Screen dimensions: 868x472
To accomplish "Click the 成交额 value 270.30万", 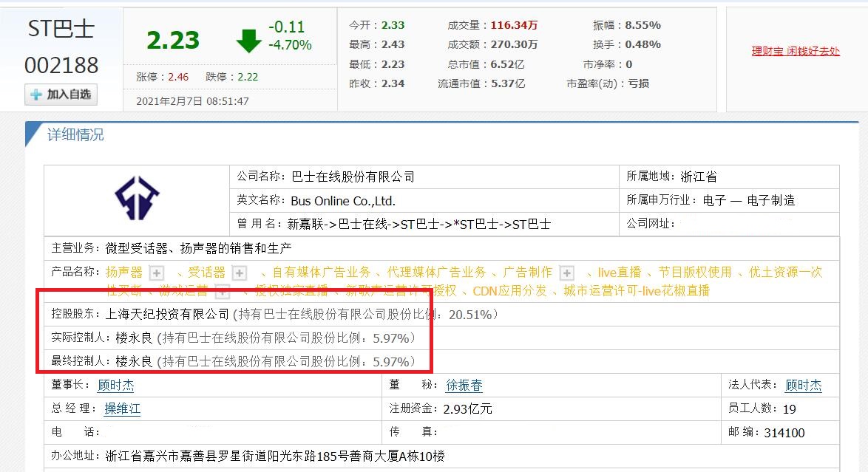I will 514,45.
